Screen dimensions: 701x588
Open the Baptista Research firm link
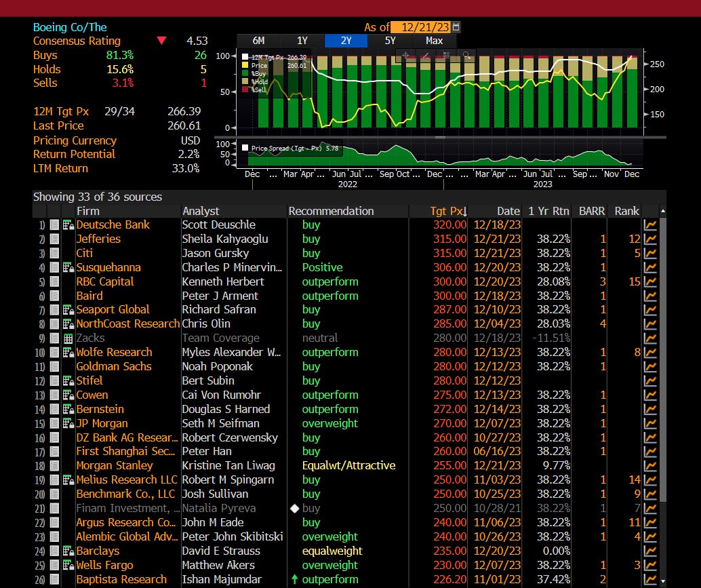coord(121,579)
